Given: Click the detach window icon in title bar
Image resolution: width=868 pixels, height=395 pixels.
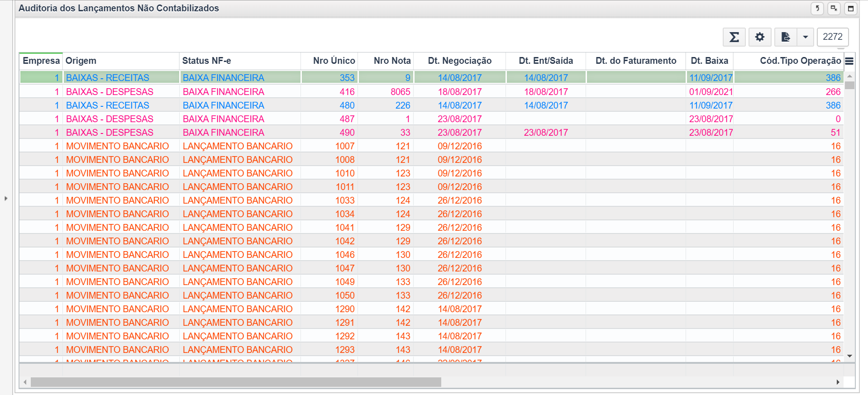Looking at the screenshot, I should 834,8.
